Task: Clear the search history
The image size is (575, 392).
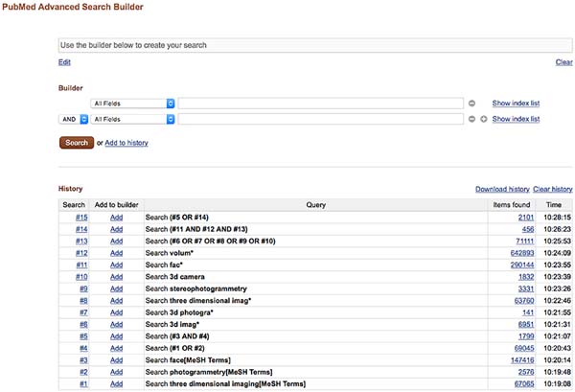Action: click(553, 189)
